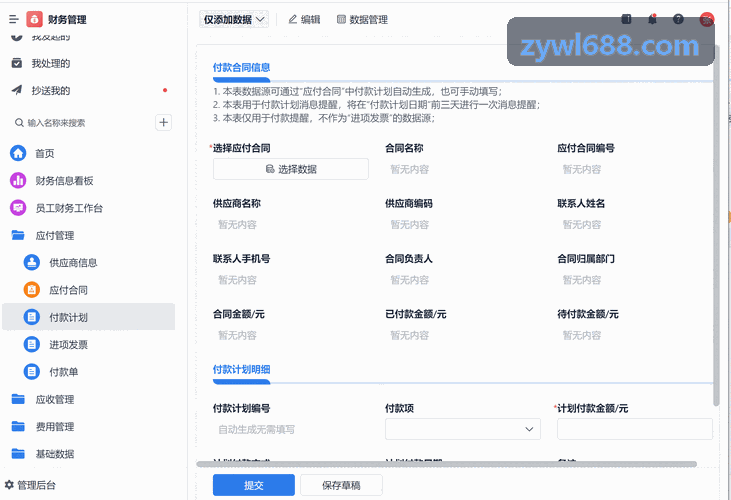731x500 pixels.
Task: Click the pencil icon next to 编辑
Action: (293, 19)
